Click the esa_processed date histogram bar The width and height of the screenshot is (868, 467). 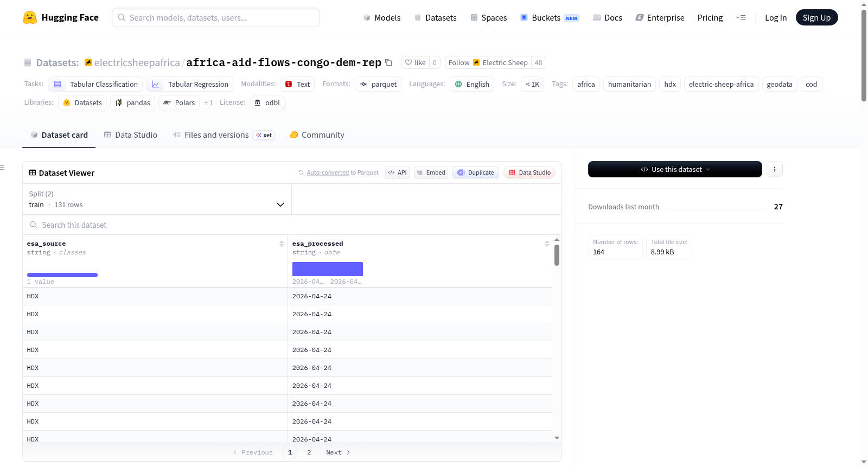(328, 269)
